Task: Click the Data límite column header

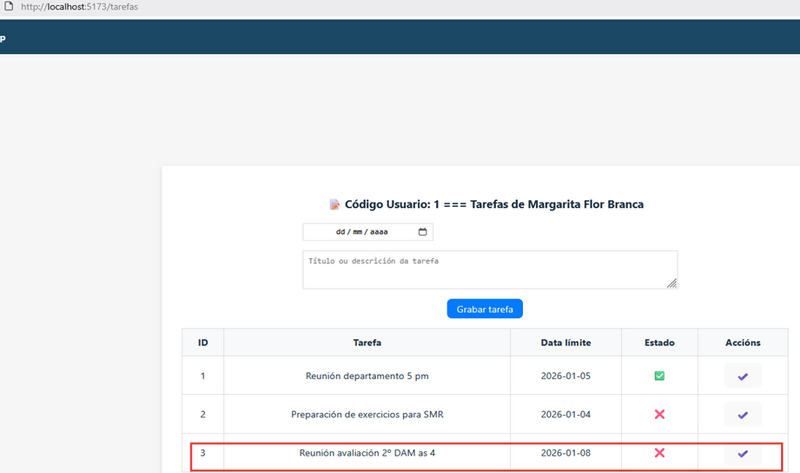Action: (x=566, y=342)
